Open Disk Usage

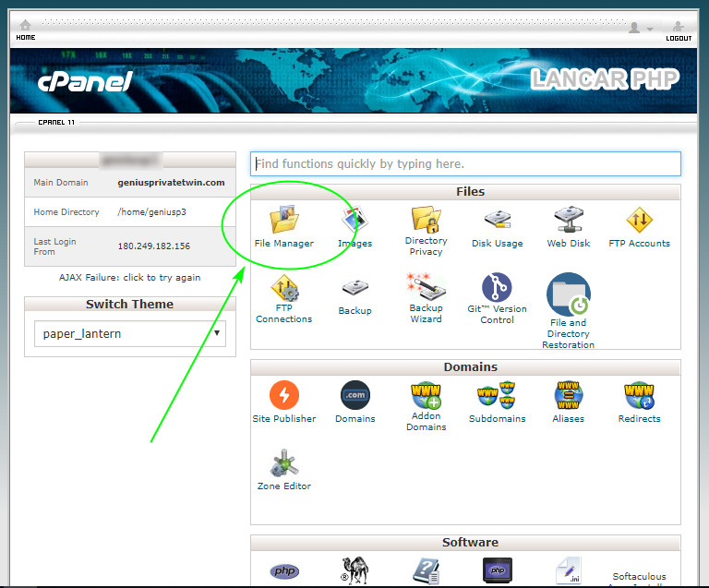click(x=497, y=227)
